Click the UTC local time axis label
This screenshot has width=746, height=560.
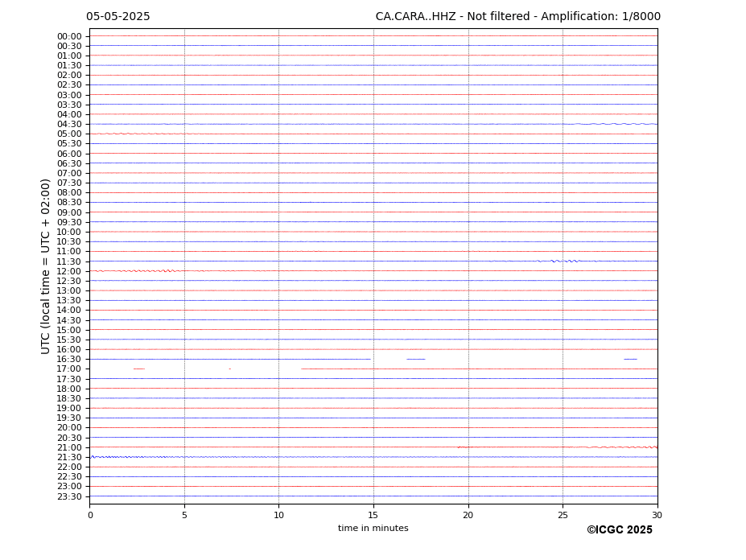[x=45, y=266]
